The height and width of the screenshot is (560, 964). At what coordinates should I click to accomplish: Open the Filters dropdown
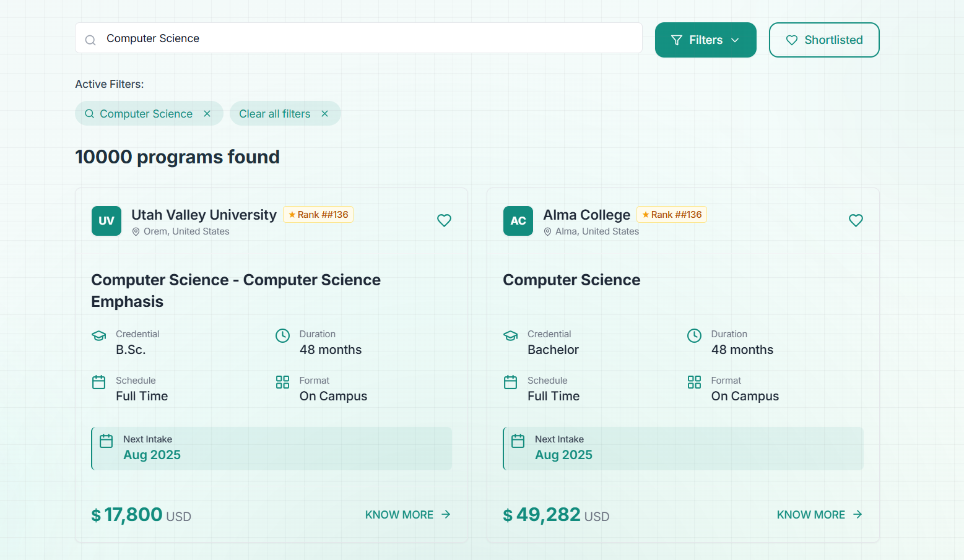pos(705,40)
